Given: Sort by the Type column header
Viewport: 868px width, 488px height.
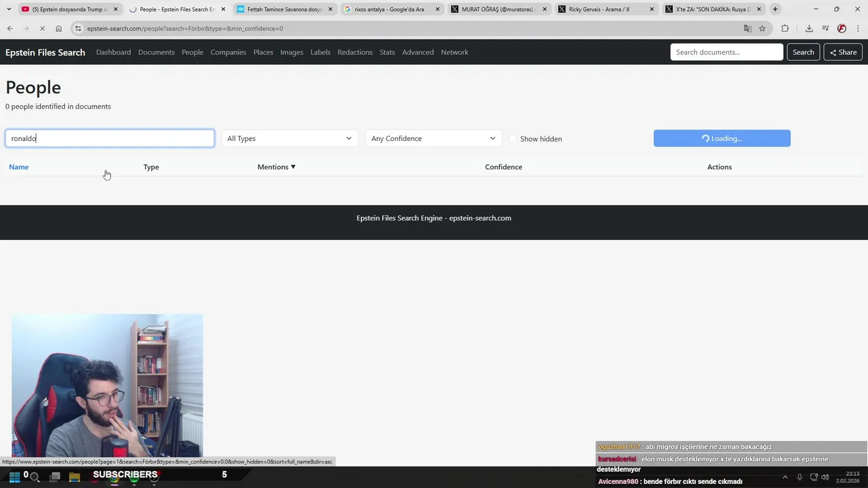Looking at the screenshot, I should (151, 167).
